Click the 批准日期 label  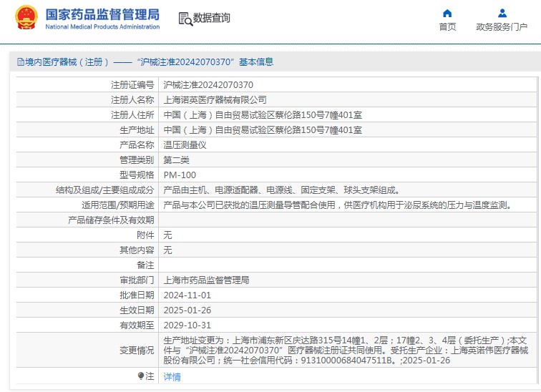point(137,295)
